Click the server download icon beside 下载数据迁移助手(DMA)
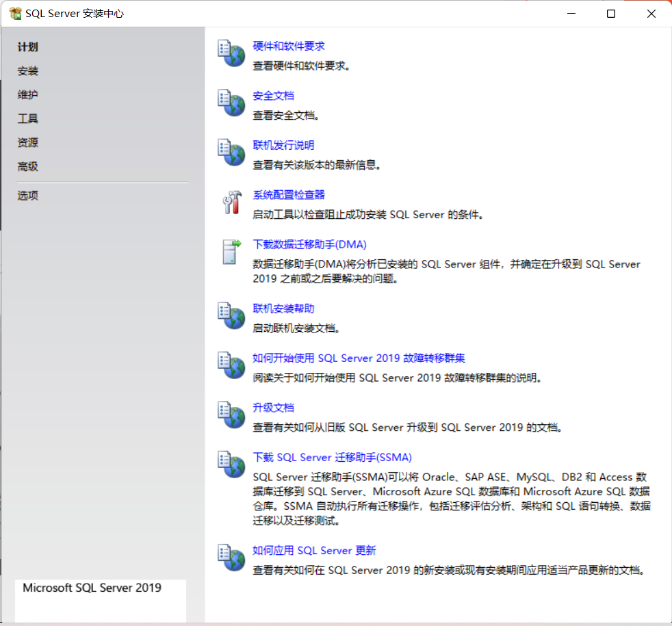 pyautogui.click(x=232, y=252)
